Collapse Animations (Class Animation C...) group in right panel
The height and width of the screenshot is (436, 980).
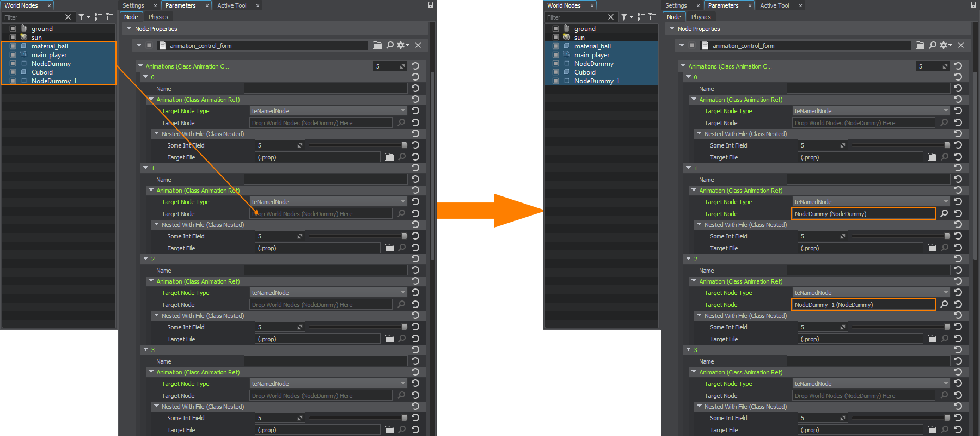[x=683, y=66]
